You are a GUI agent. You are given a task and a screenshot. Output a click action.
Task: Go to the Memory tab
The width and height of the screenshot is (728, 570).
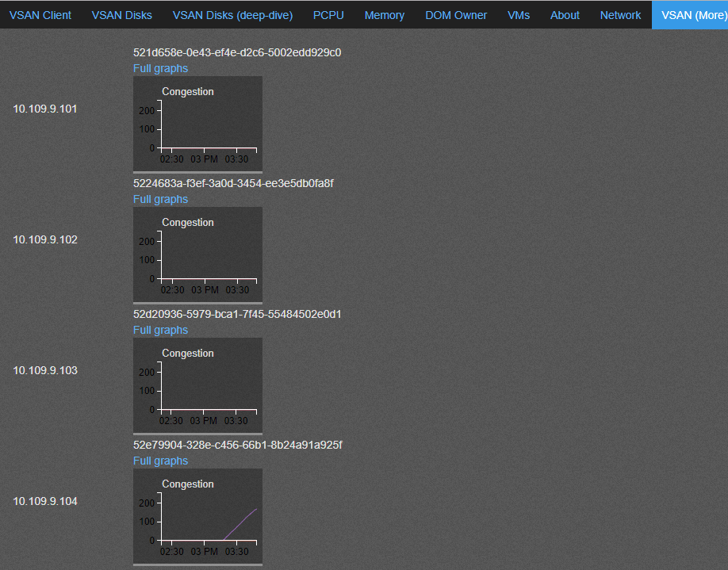(385, 15)
